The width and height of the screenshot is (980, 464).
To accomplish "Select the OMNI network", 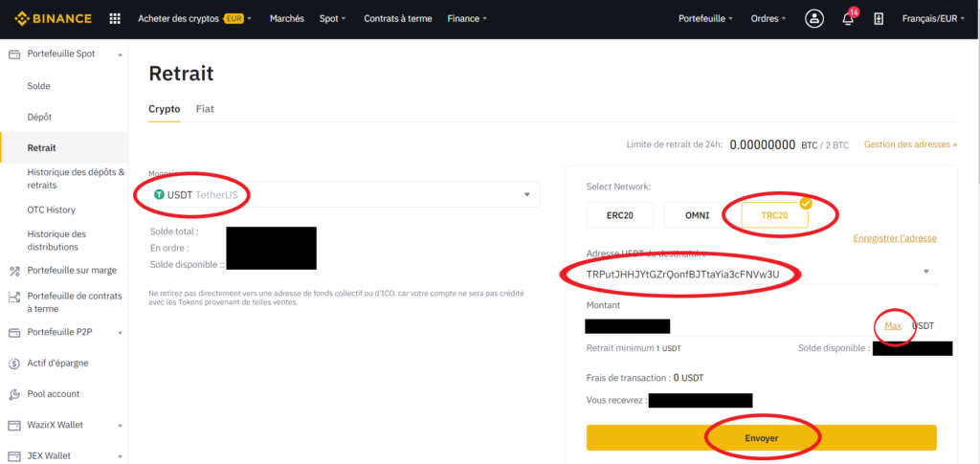I will pyautogui.click(x=697, y=215).
